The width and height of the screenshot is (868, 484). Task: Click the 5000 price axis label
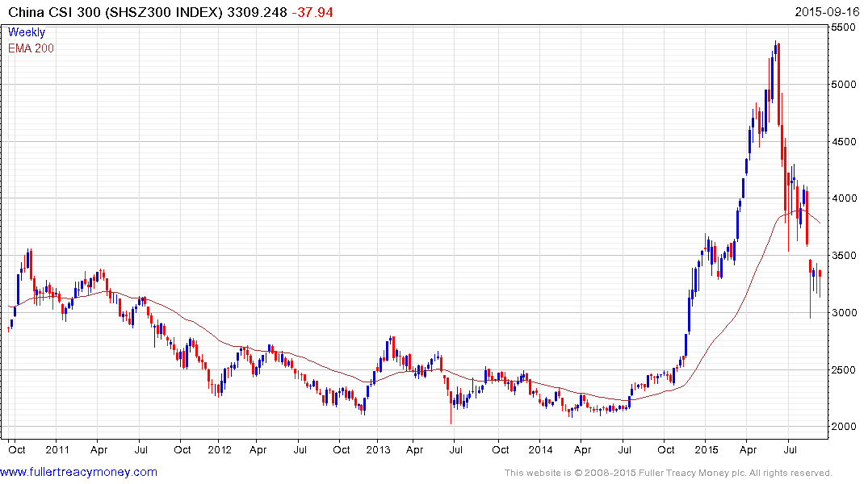click(x=844, y=84)
